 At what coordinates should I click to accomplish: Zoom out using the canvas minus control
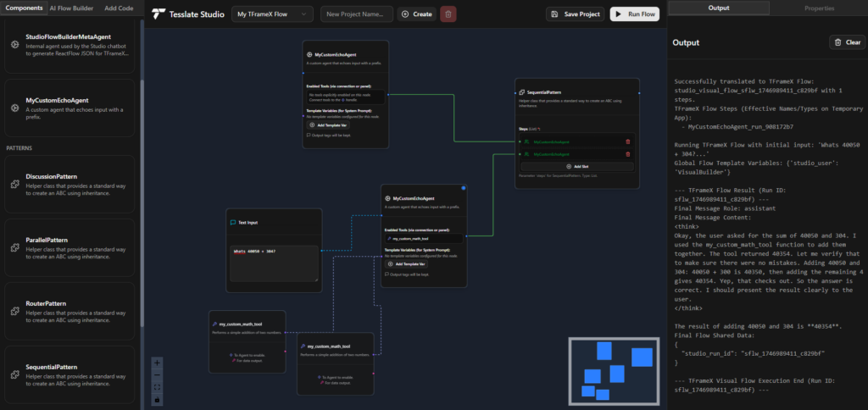point(157,375)
